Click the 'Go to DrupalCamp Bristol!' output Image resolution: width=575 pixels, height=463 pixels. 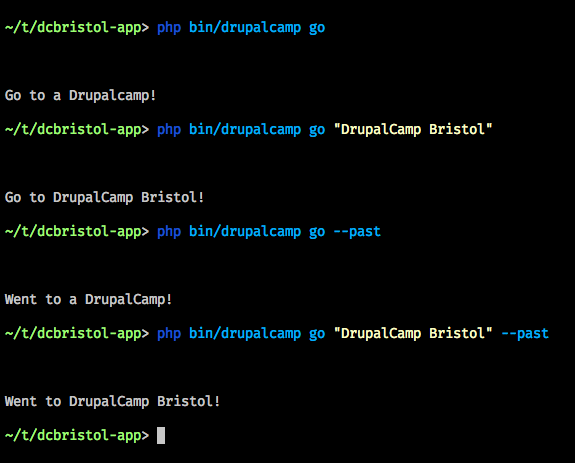click(x=105, y=198)
